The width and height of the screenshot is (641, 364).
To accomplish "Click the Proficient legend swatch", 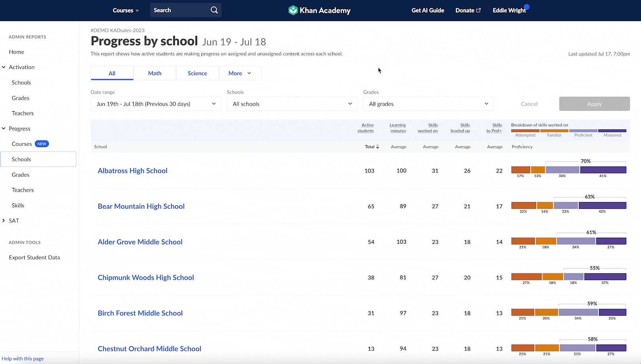I will (583, 131).
